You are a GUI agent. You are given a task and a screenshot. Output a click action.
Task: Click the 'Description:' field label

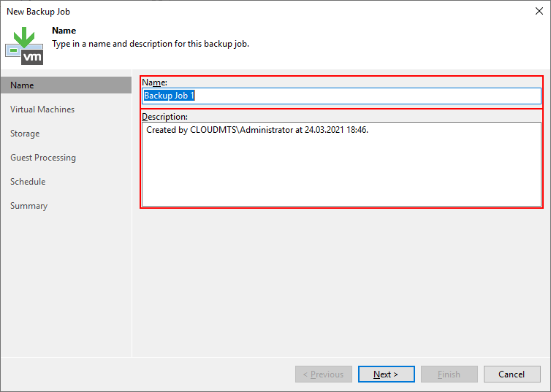click(x=164, y=116)
